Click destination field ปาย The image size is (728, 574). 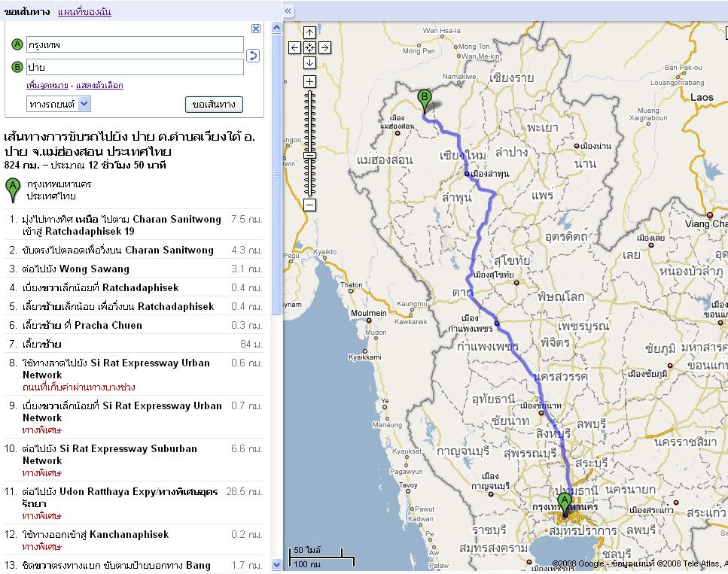(135, 67)
